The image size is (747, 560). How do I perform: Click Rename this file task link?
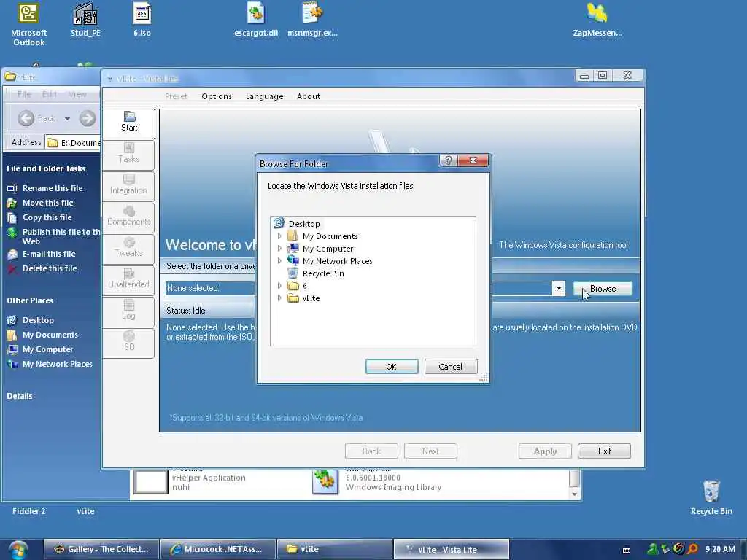(x=53, y=188)
